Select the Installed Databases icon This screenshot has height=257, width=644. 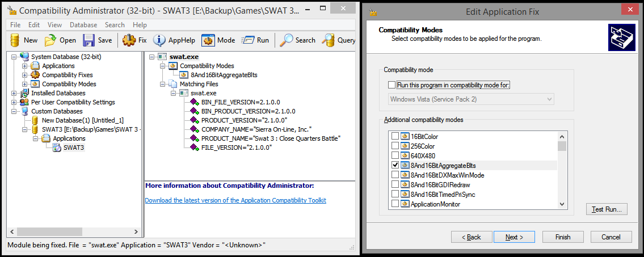[x=24, y=93]
